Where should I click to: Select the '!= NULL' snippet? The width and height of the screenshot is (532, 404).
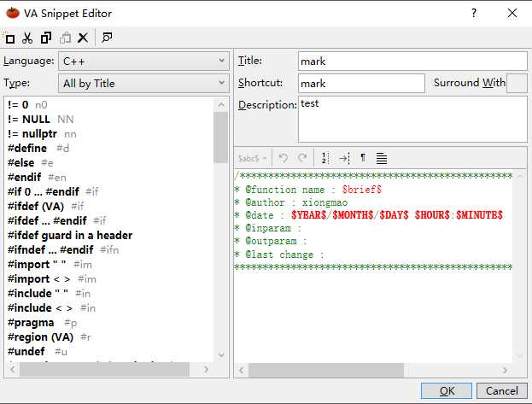tap(40, 120)
